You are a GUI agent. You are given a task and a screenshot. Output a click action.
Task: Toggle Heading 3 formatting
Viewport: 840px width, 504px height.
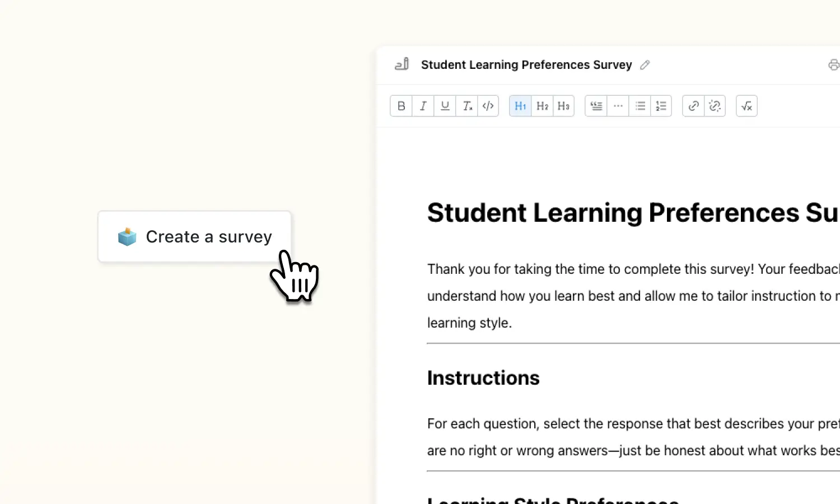(563, 106)
